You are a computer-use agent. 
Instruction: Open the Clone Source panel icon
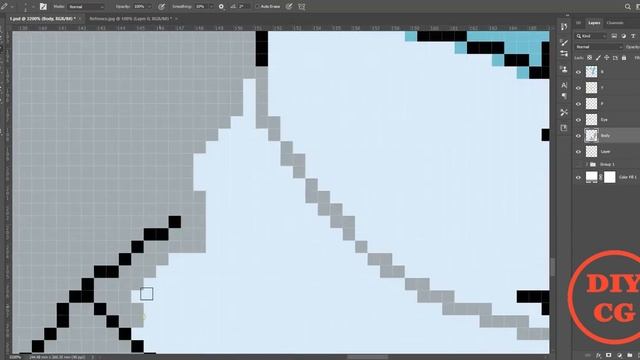click(x=564, y=69)
